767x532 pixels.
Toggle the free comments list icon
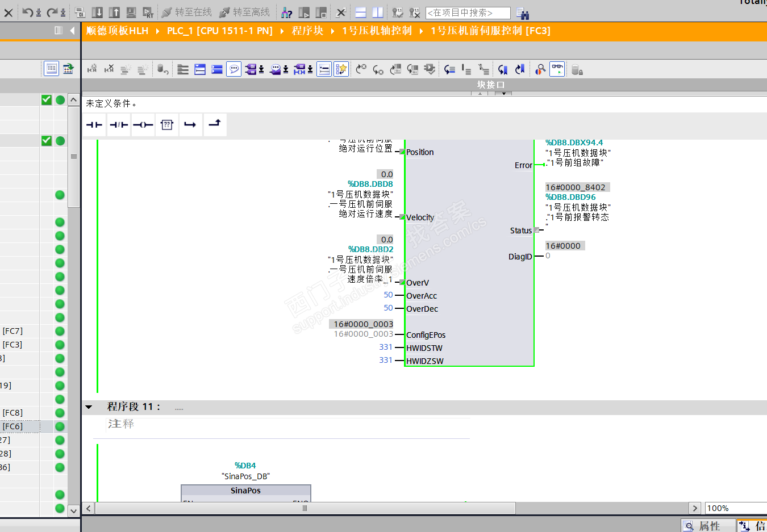[234, 69]
